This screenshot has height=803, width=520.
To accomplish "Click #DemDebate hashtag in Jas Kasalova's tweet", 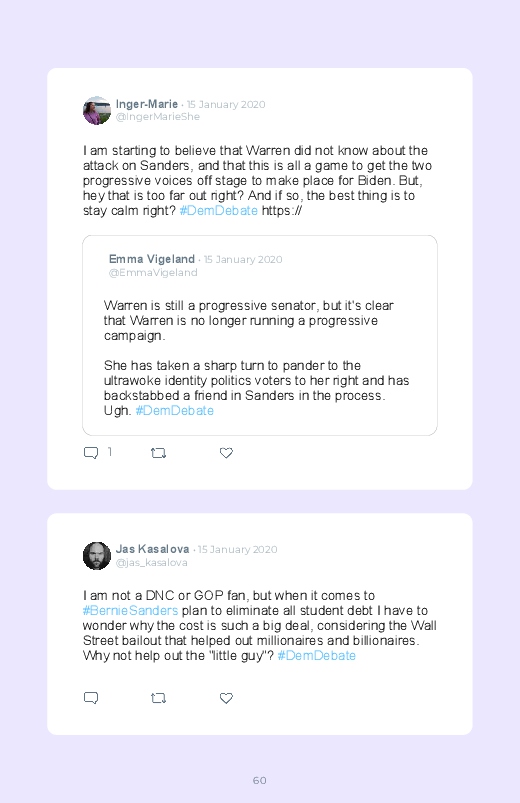I will (317, 656).
